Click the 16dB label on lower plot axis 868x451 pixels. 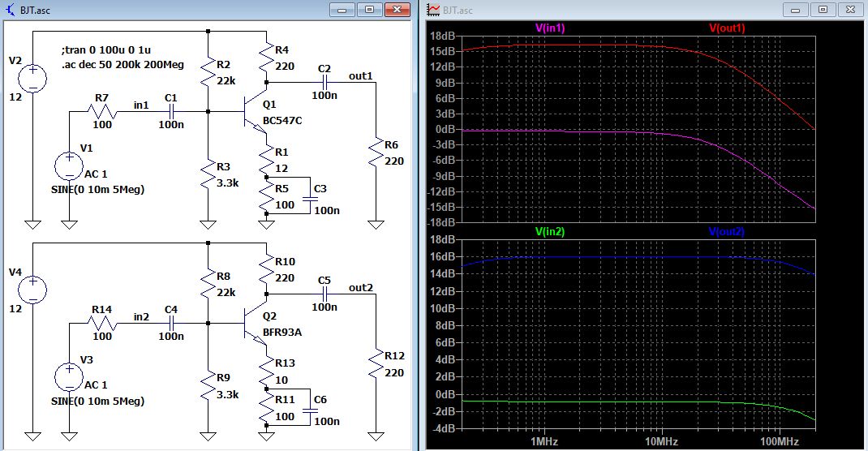pos(442,256)
